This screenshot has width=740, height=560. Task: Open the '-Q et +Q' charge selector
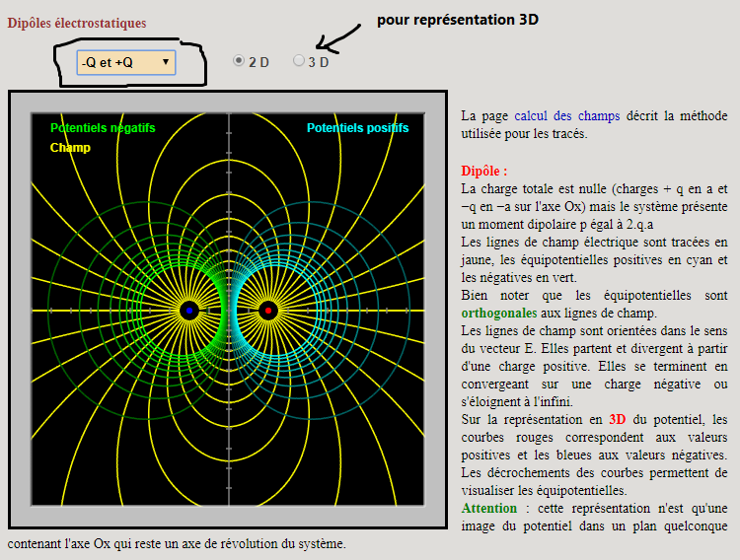pyautogui.click(x=125, y=63)
